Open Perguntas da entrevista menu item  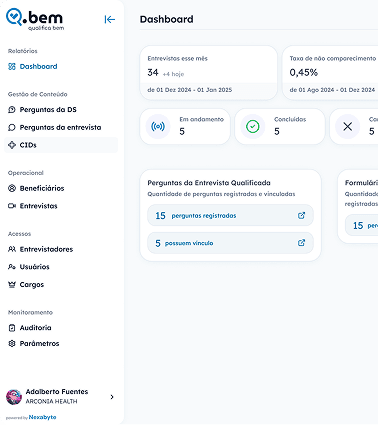click(x=61, y=127)
